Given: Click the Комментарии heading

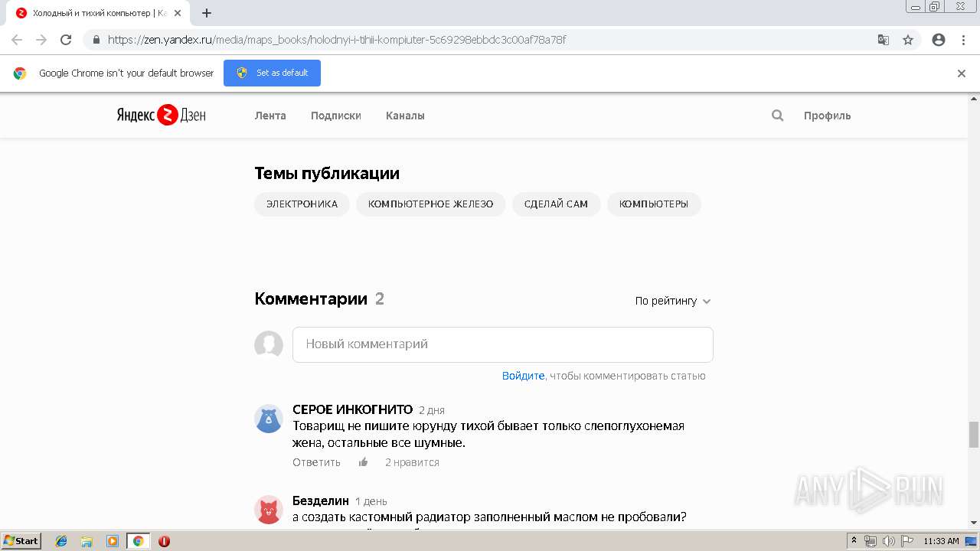Looking at the screenshot, I should click(311, 298).
